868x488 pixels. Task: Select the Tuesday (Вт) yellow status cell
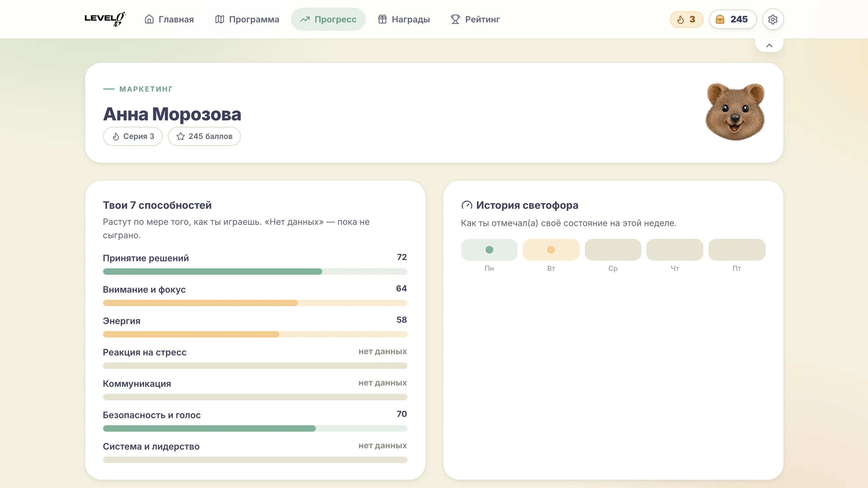pyautogui.click(x=551, y=249)
